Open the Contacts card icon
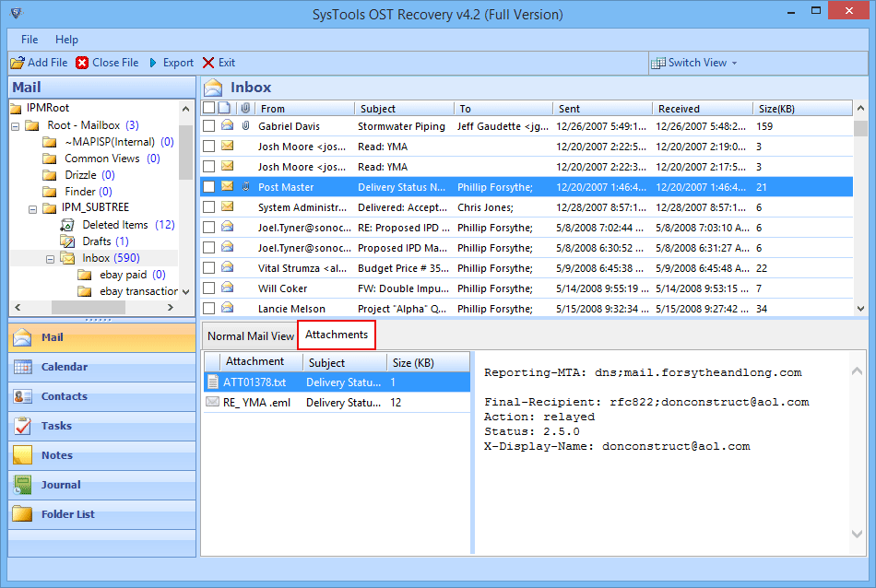 pos(23,396)
